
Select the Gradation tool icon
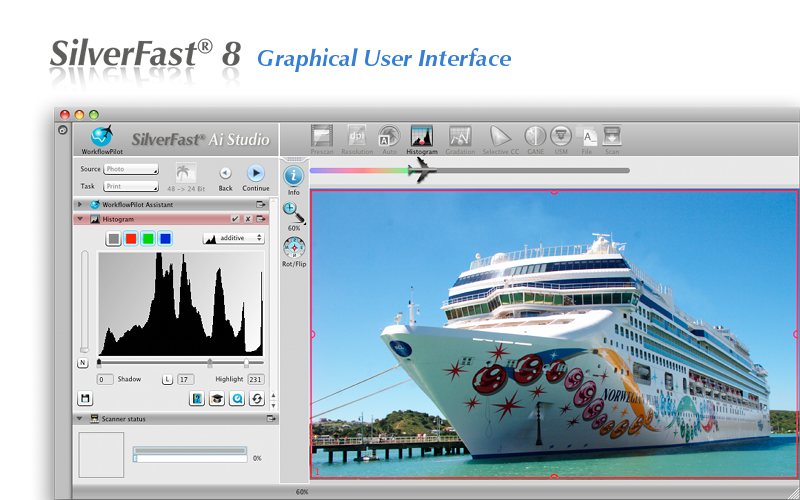click(461, 136)
